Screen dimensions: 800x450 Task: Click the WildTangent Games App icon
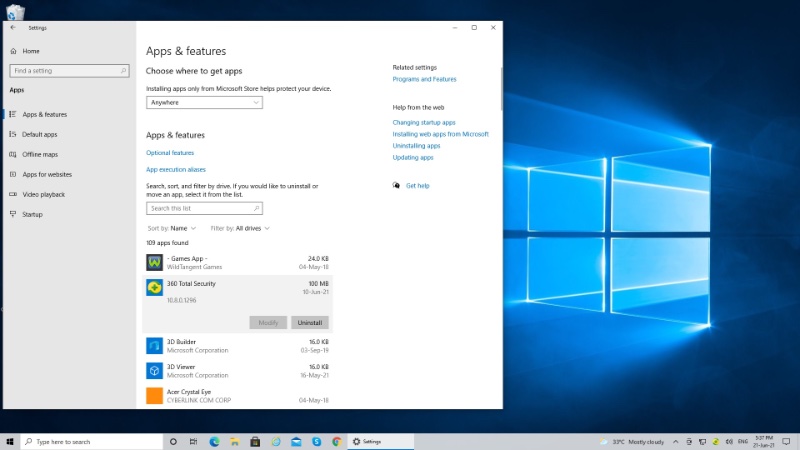(155, 262)
